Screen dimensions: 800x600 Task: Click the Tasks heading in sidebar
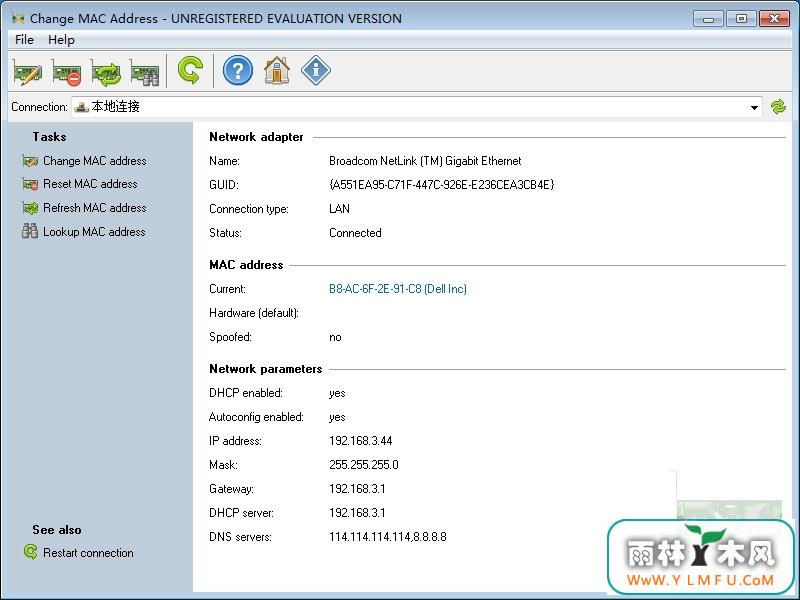49,137
